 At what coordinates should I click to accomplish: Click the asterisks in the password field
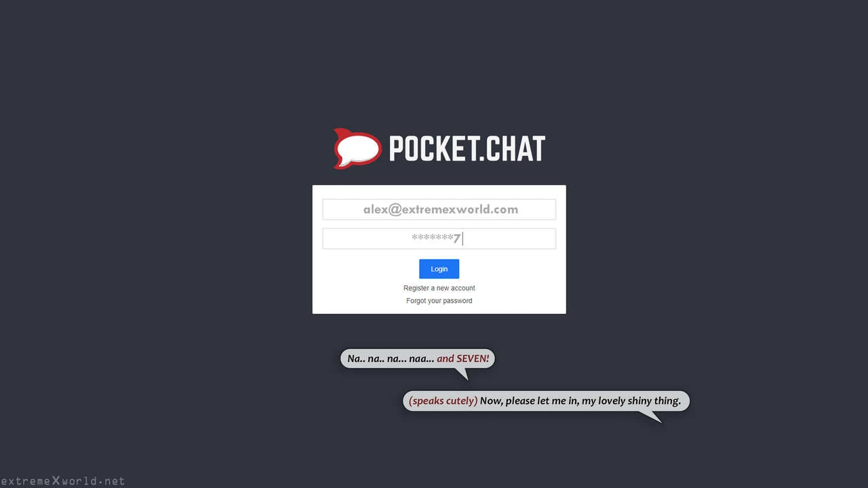tap(433, 239)
